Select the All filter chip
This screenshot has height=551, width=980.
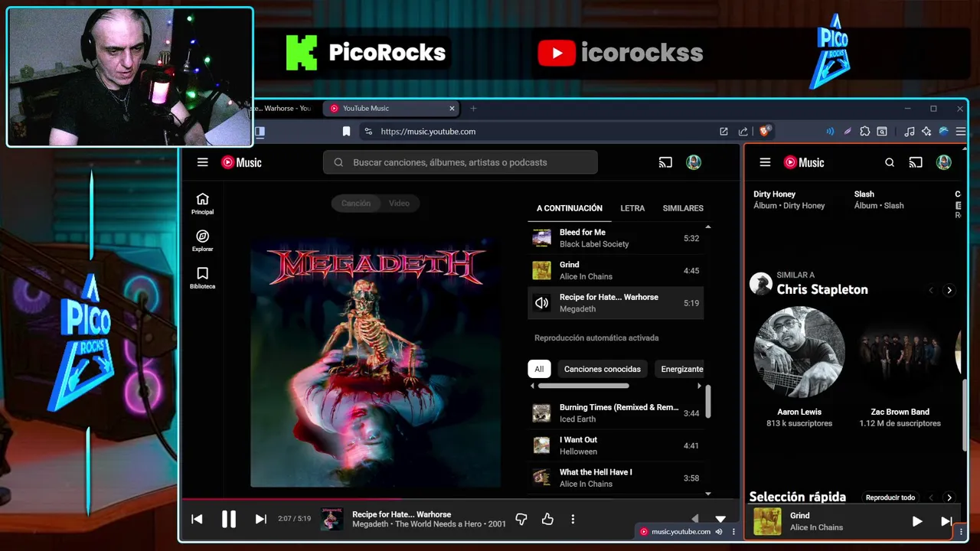pos(539,369)
